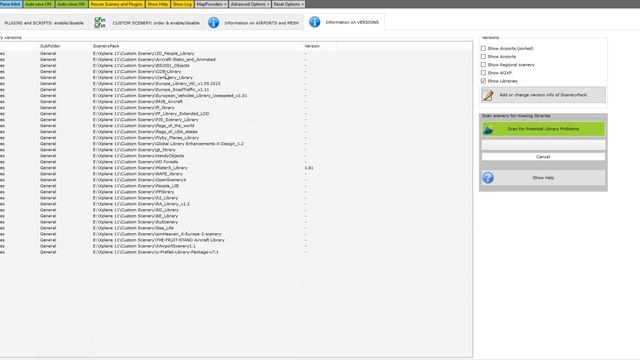This screenshot has width=640, height=360.
Task: Select the OpenSceneryX row
Action: [x=236, y=180]
